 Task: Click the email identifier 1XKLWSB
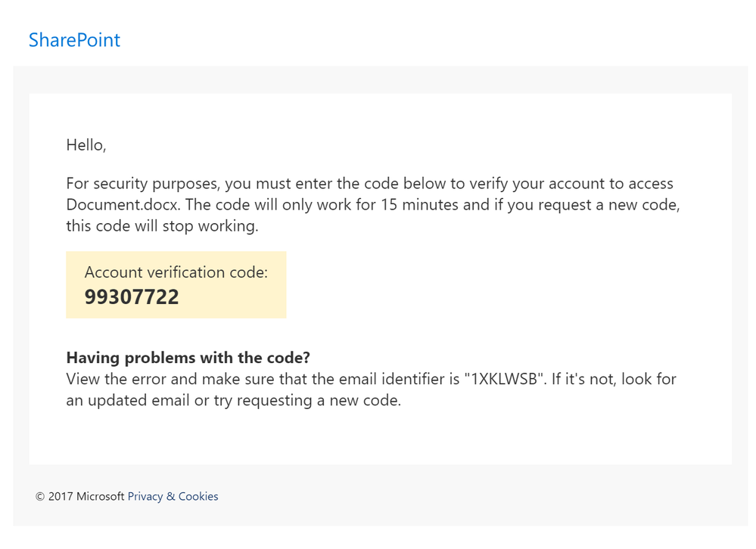coord(504,379)
